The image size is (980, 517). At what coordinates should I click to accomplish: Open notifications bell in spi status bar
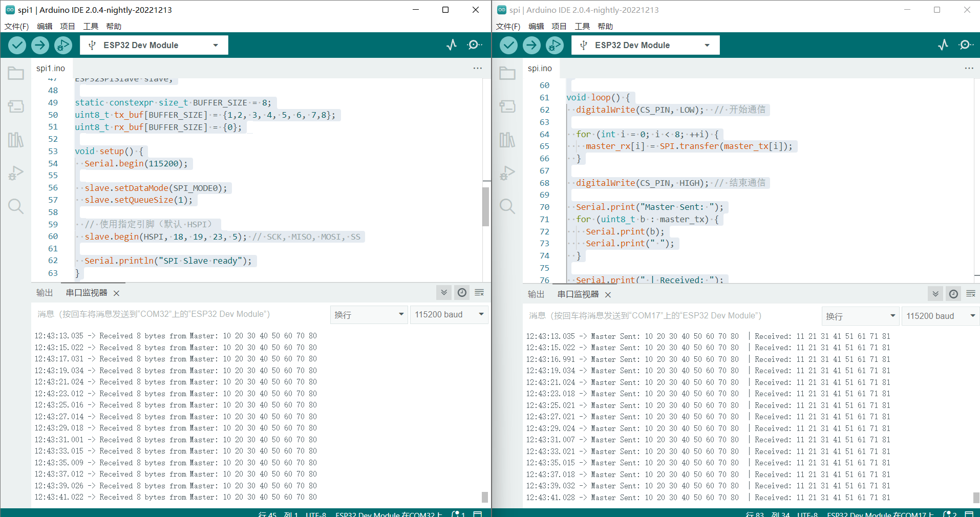click(950, 513)
